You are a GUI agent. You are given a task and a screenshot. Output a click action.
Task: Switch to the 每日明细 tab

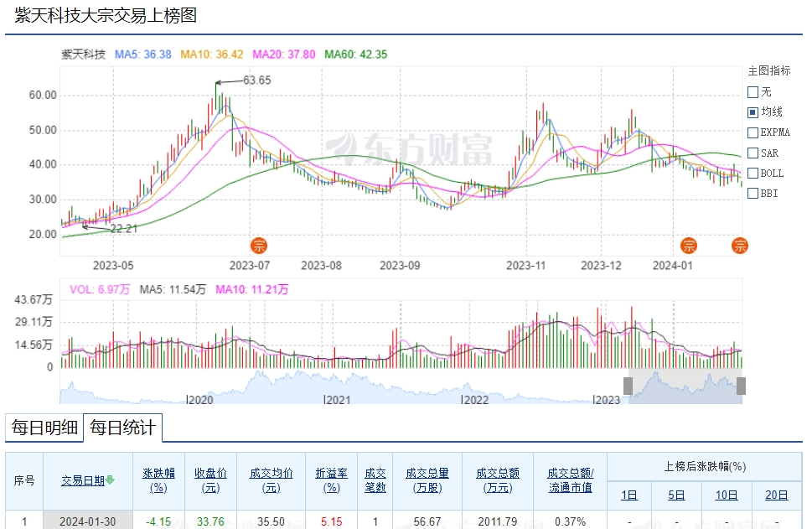(x=44, y=428)
